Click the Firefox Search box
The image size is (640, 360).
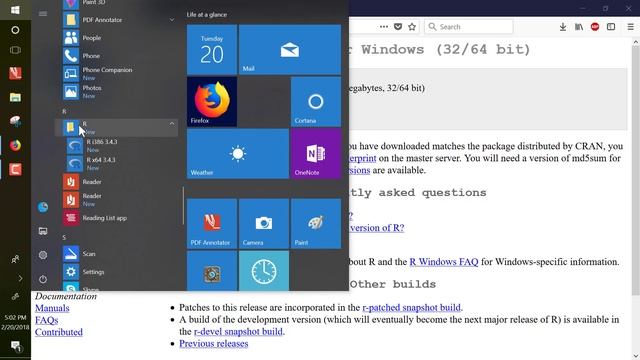[469, 27]
